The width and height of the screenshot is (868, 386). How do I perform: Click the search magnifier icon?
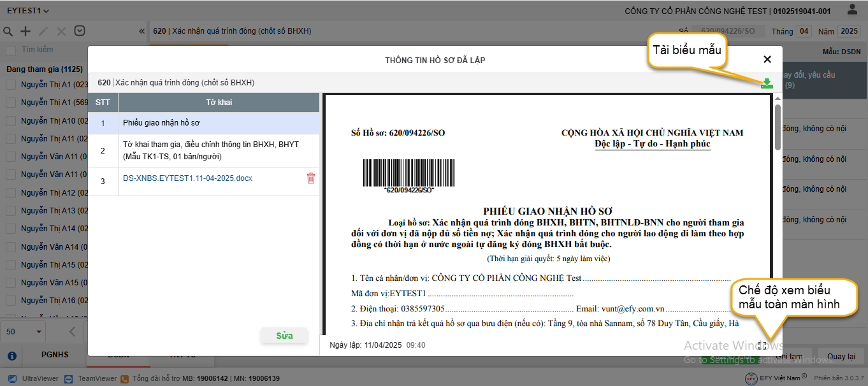pyautogui.click(x=8, y=31)
